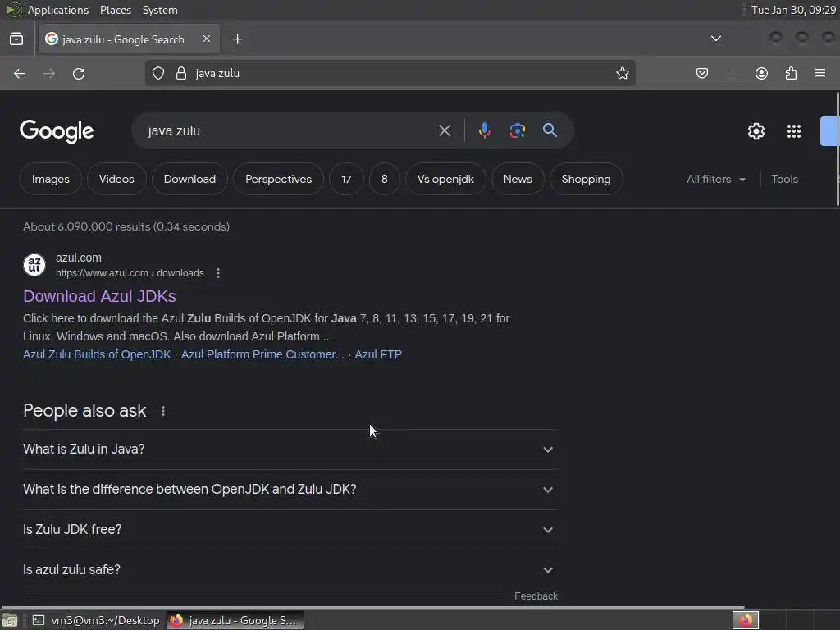
Task: Open Google quick settings gear
Action: coord(756,131)
